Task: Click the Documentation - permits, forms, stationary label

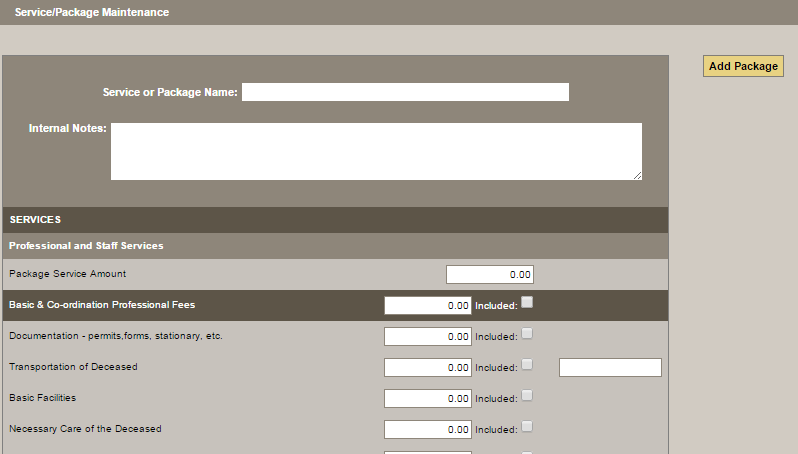Action: click(116, 336)
